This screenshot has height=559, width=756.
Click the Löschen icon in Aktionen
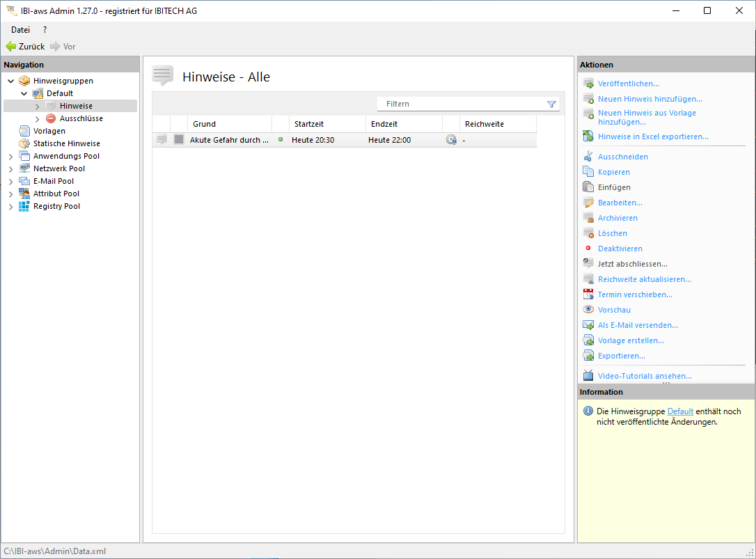click(588, 233)
